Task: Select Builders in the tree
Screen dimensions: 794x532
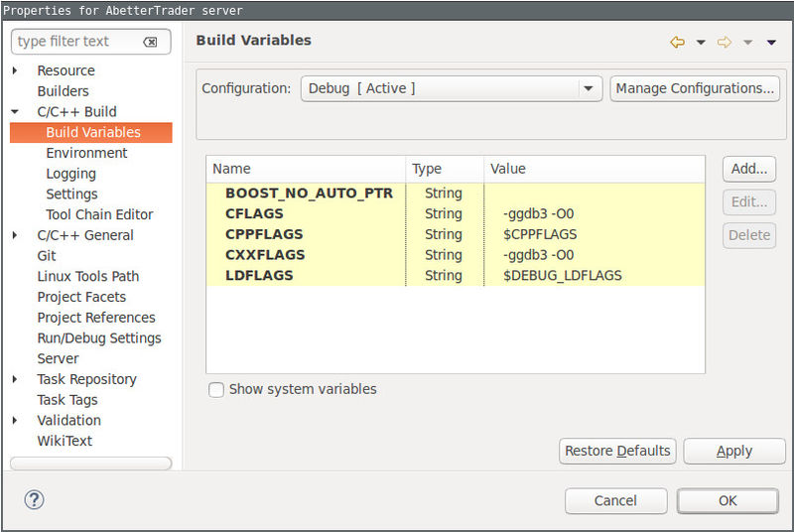Action: [63, 91]
